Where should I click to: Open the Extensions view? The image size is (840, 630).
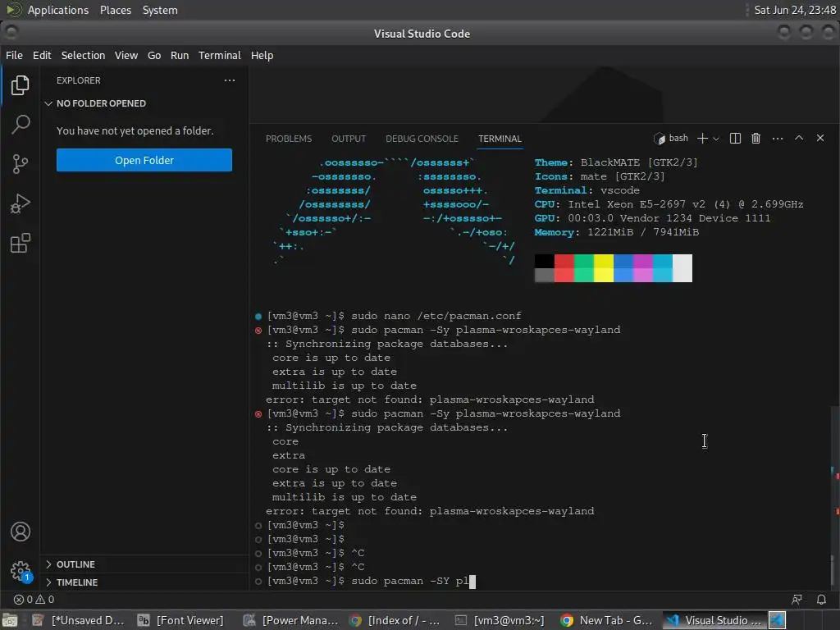coord(20,243)
